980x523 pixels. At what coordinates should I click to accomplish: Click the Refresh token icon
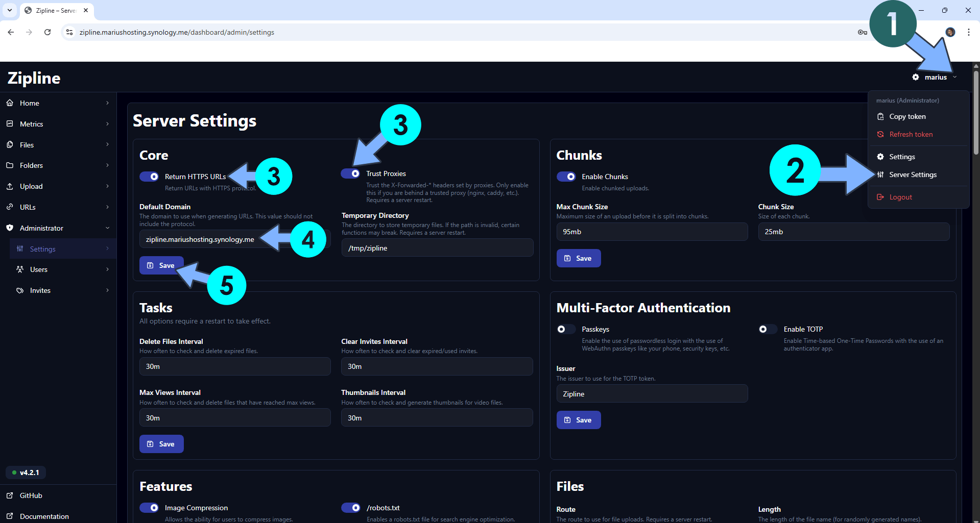pyautogui.click(x=880, y=134)
